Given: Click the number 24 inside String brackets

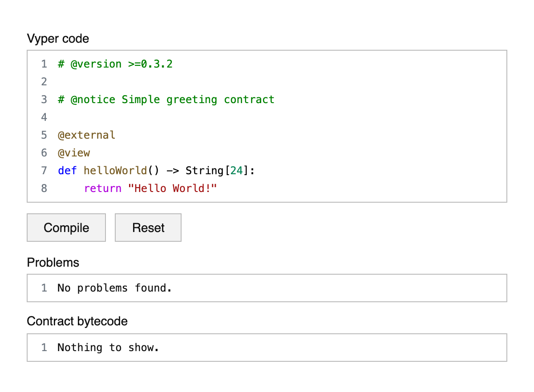Looking at the screenshot, I should [236, 171].
